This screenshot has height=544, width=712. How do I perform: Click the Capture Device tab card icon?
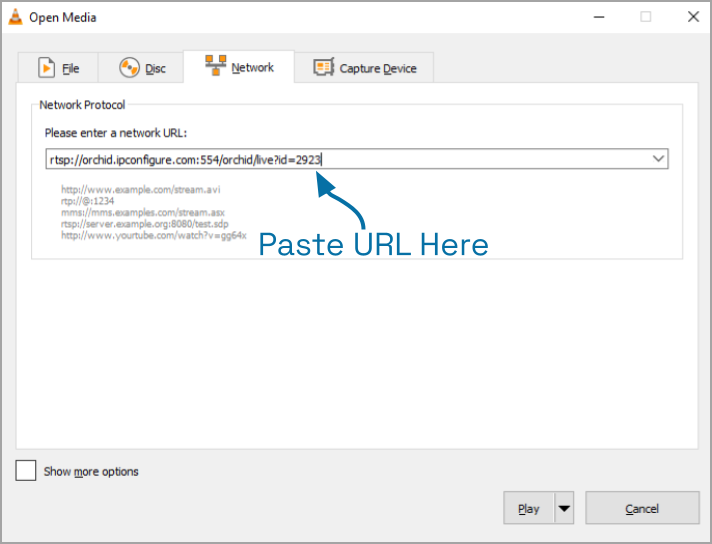pos(324,67)
